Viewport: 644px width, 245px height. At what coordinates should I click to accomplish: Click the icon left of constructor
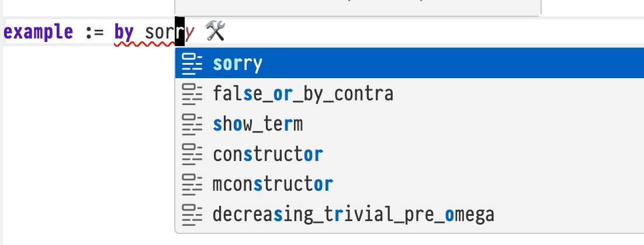pos(192,155)
